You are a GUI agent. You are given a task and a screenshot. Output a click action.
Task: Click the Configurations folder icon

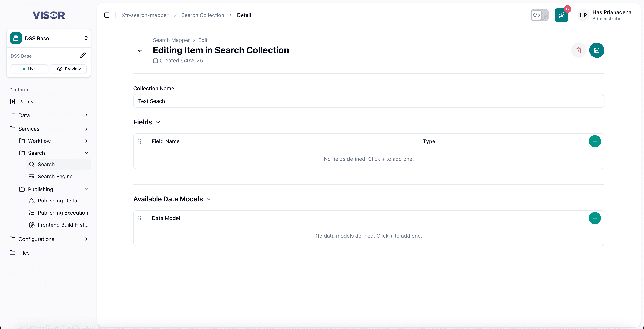[12, 239]
